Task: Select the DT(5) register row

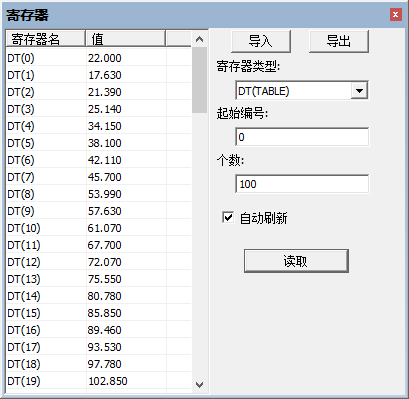Action: point(99,143)
